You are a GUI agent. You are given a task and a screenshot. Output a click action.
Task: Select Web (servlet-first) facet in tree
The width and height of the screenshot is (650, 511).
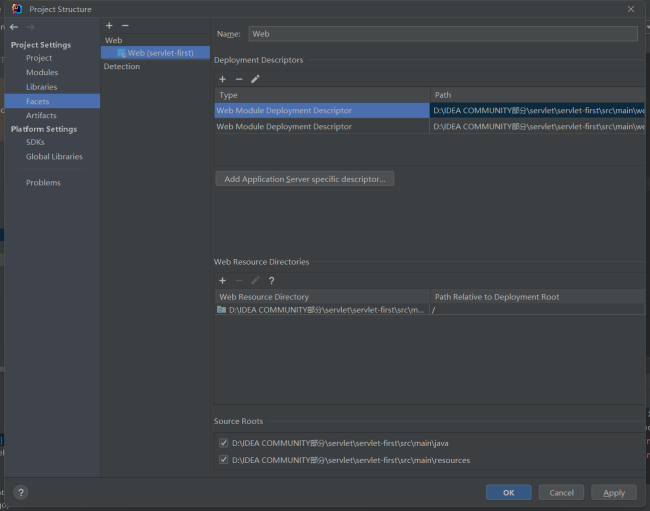pos(160,53)
